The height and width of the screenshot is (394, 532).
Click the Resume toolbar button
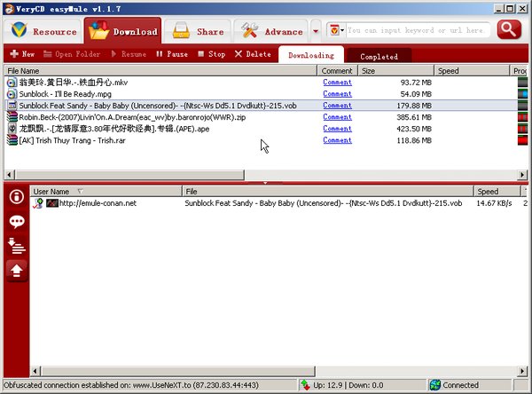pos(129,54)
